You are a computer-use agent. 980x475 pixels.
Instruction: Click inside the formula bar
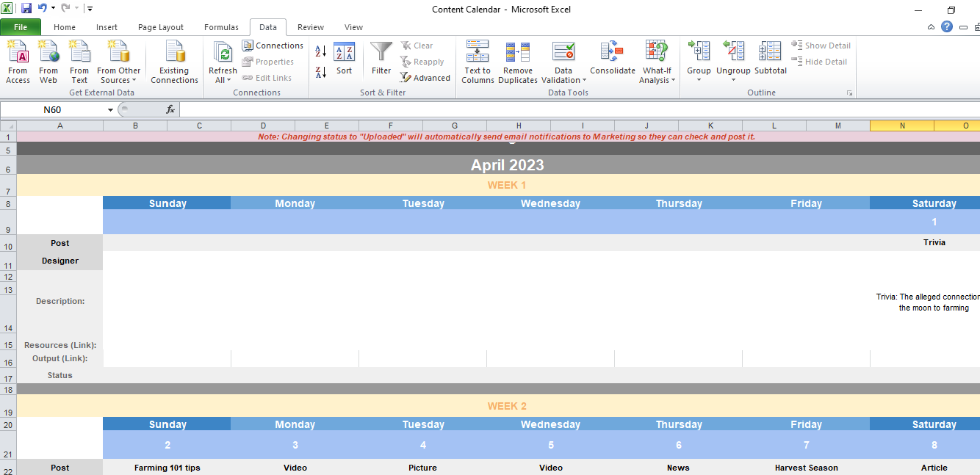579,109
